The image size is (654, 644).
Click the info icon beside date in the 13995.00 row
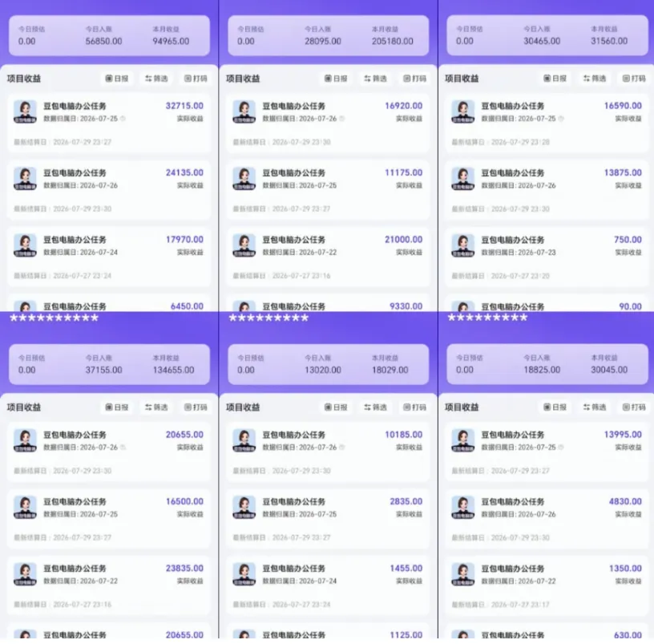click(561, 448)
